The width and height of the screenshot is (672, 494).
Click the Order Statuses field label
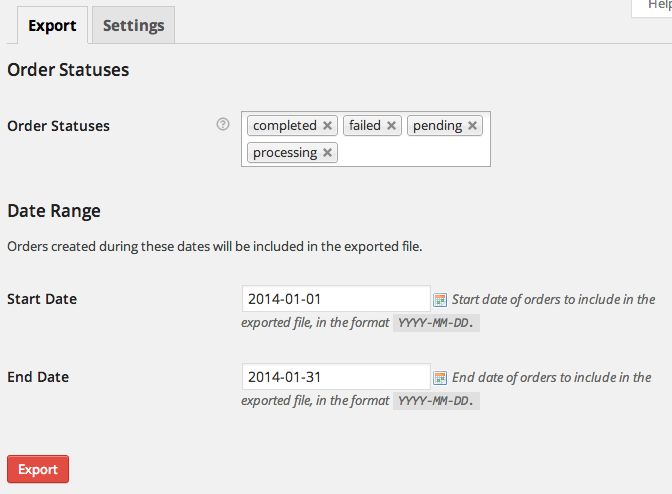(58, 126)
